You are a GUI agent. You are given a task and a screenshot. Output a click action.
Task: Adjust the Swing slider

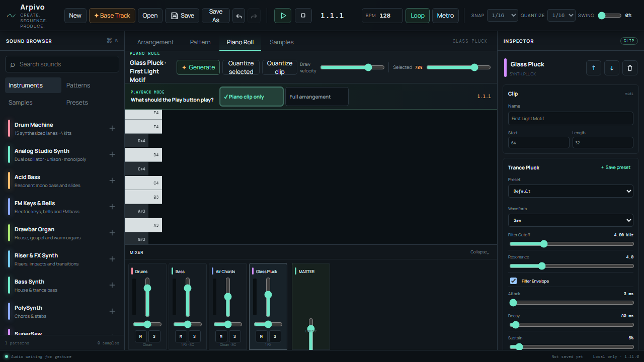tap(609, 16)
